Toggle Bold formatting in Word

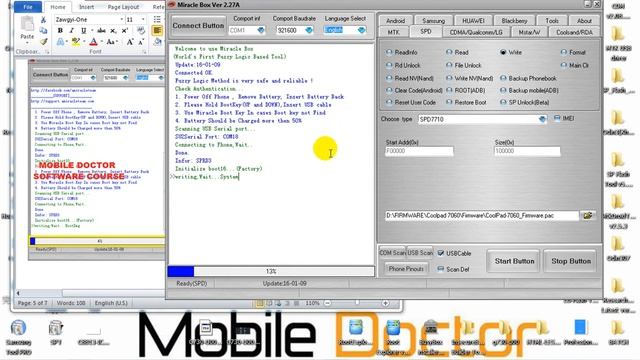60,31
